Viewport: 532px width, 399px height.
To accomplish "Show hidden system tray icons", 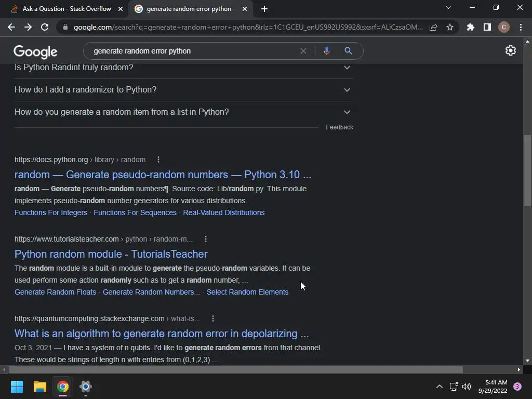I will [440, 387].
